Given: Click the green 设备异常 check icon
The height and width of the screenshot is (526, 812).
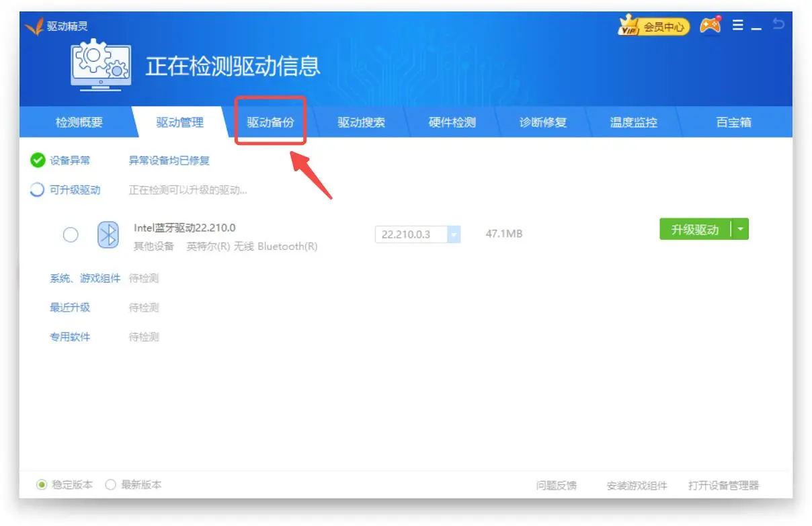Looking at the screenshot, I should click(x=38, y=161).
